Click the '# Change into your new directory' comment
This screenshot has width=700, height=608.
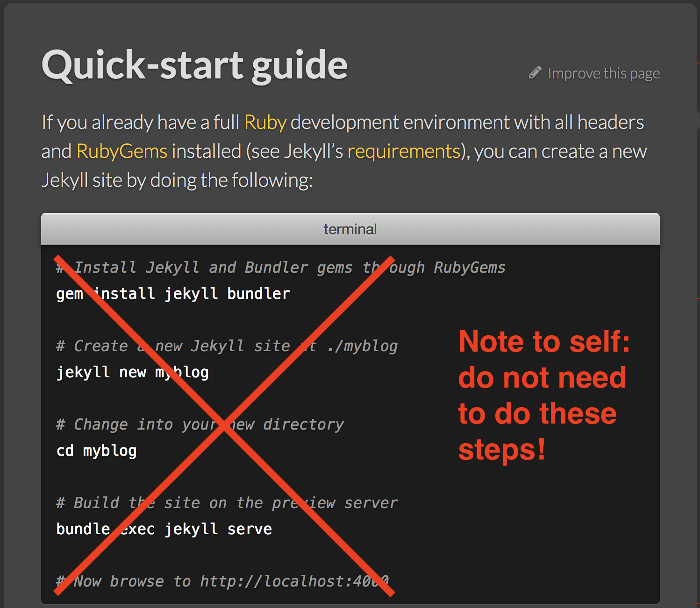[200, 424]
